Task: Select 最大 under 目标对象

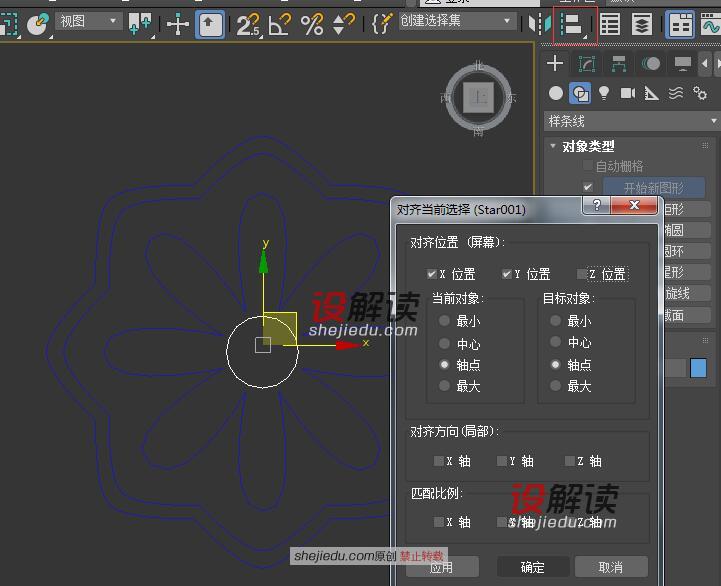Action: pos(555,385)
